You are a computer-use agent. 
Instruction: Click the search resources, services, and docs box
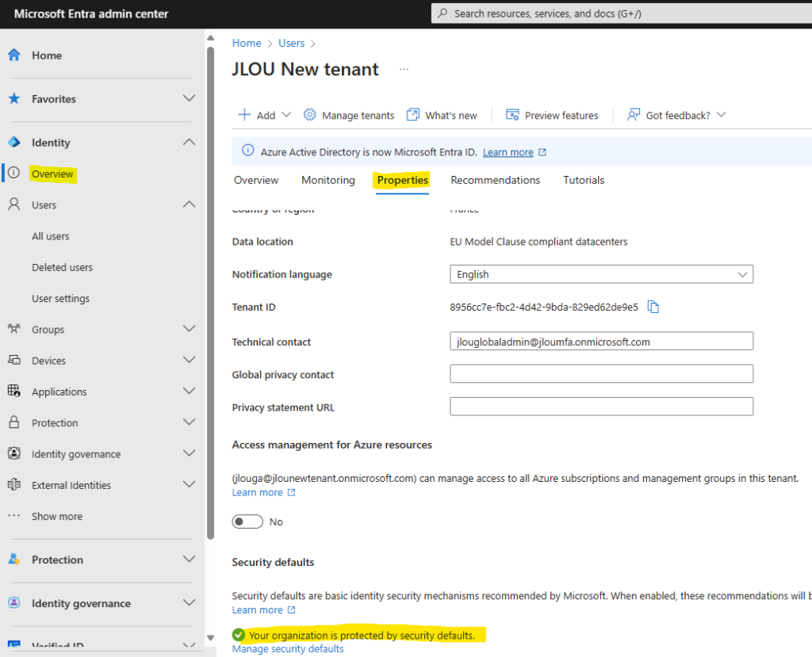(622, 13)
